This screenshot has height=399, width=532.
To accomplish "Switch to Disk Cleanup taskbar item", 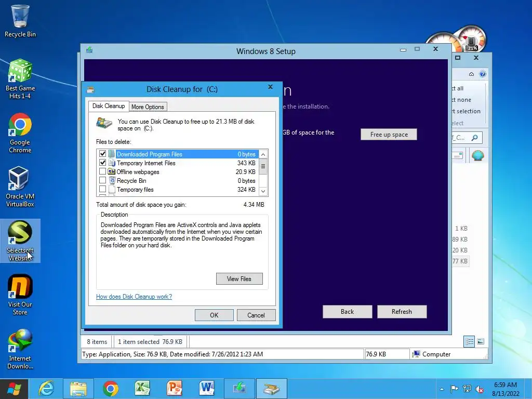I will [271, 389].
